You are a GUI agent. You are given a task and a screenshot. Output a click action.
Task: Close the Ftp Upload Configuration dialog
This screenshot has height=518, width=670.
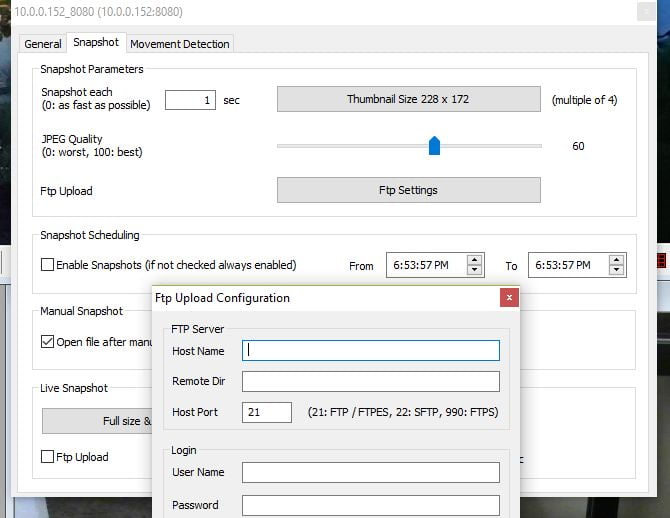pos(509,297)
